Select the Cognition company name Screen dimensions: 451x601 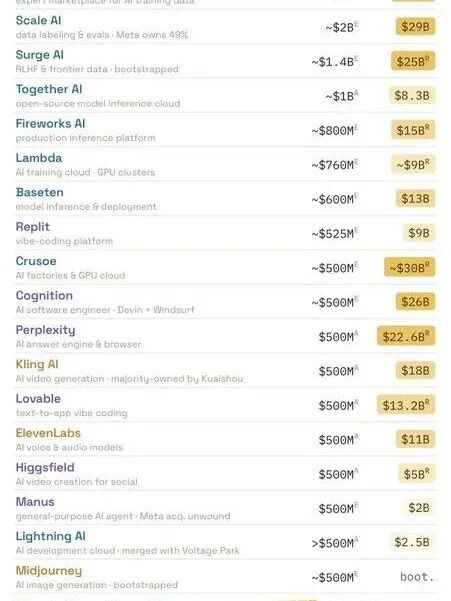[x=44, y=296]
